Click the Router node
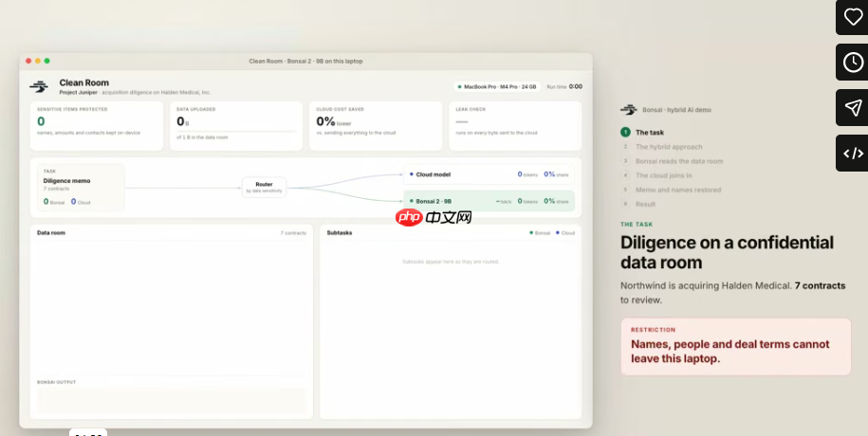Viewport: 868px width, 436px height. pos(264,188)
